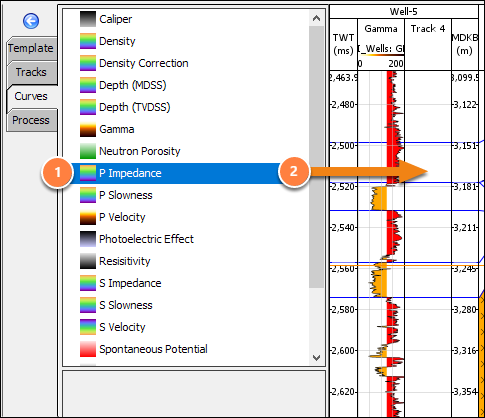
Task: Click the Resistivity grayscale icon
Action: click(88, 261)
